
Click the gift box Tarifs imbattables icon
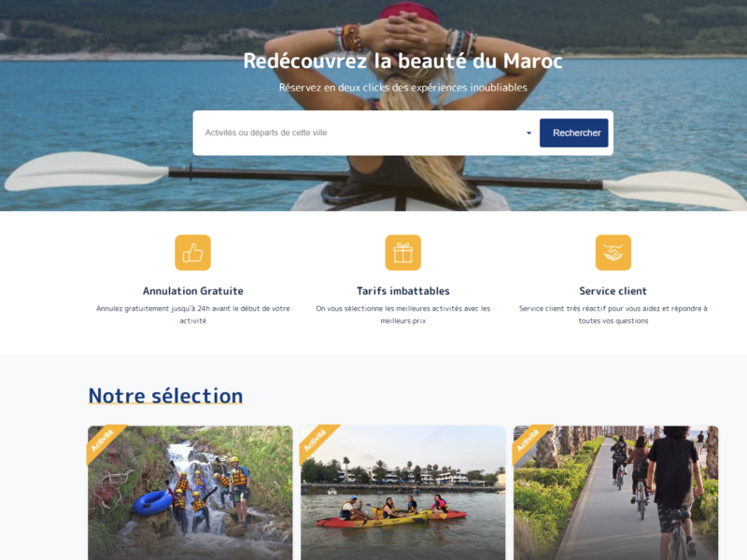point(403,252)
